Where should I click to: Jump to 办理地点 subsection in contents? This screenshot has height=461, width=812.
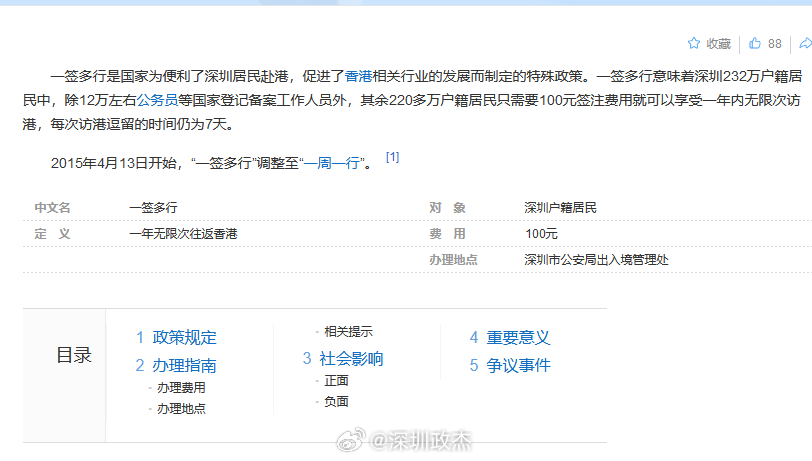pos(181,409)
